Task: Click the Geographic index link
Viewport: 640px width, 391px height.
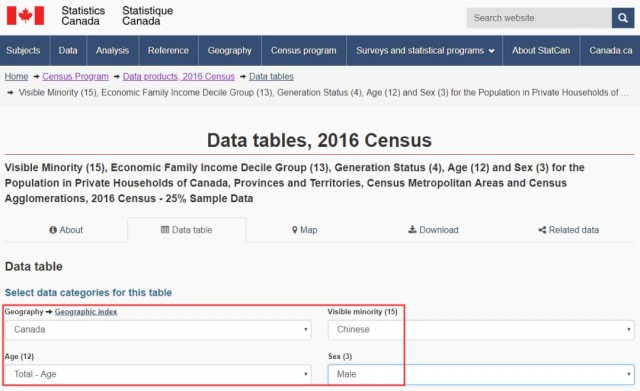Action: 86,312
